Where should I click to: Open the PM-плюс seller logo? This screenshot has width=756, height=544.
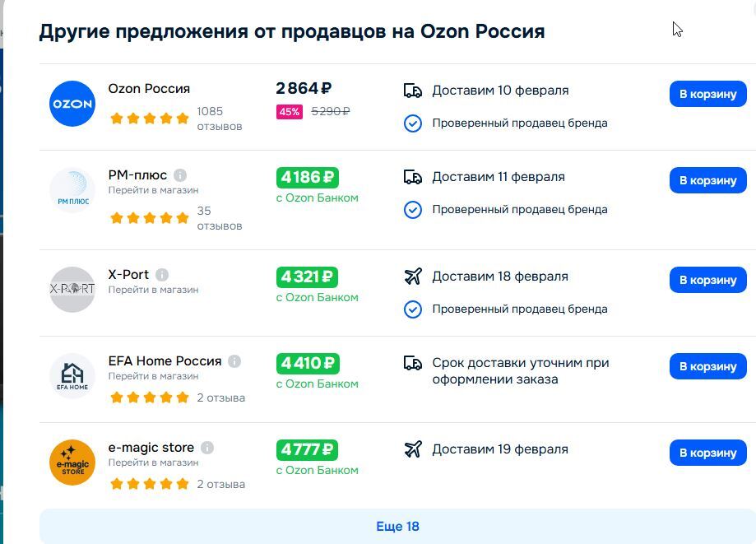pos(72,190)
